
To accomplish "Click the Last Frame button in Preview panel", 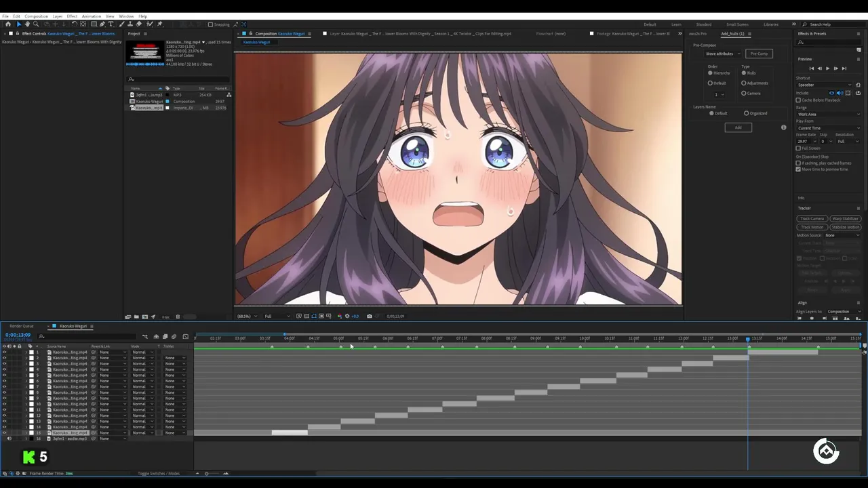I will click(844, 68).
